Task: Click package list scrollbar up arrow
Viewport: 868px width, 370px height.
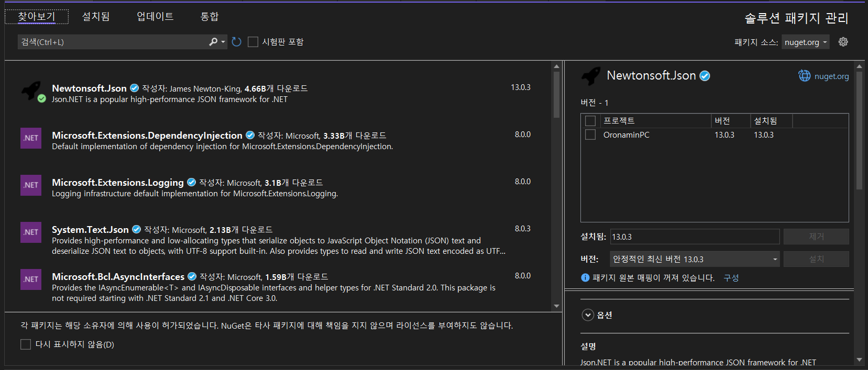Action: [x=556, y=66]
